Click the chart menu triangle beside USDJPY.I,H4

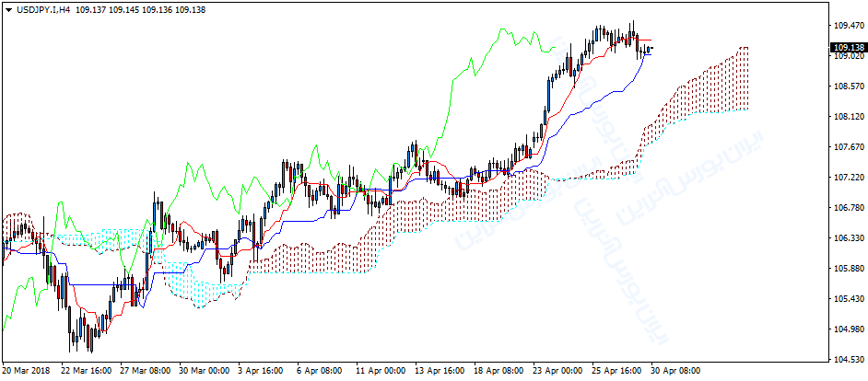tap(7, 10)
